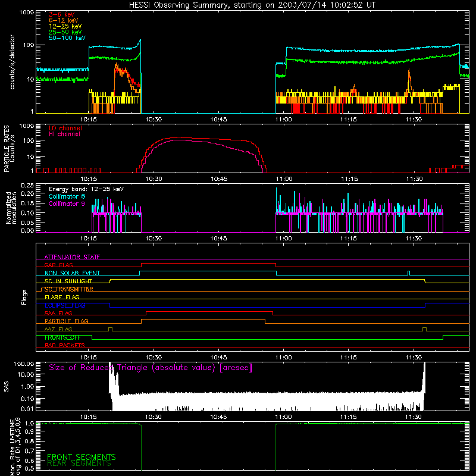Click the AAZ FLAG pulse near 10:20
The width and height of the screenshot is (476, 476).
110,329
